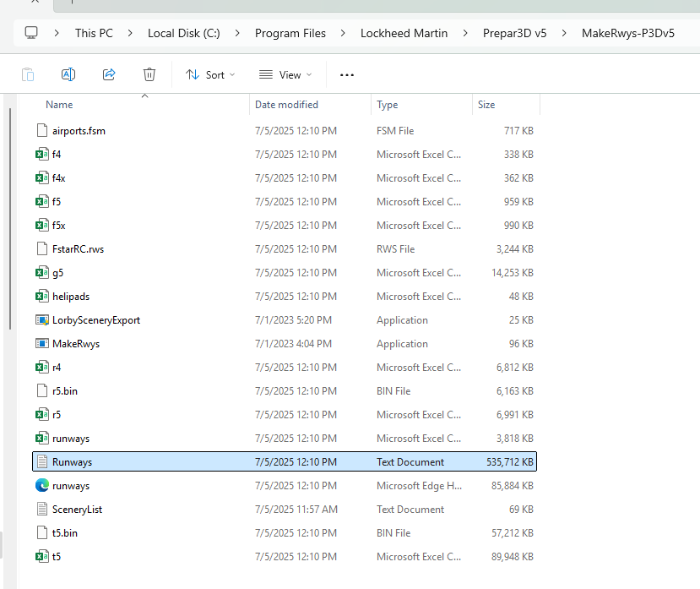Screen dimensions: 700x589
Task: Click the 6,163 KB size value
Action: click(515, 391)
